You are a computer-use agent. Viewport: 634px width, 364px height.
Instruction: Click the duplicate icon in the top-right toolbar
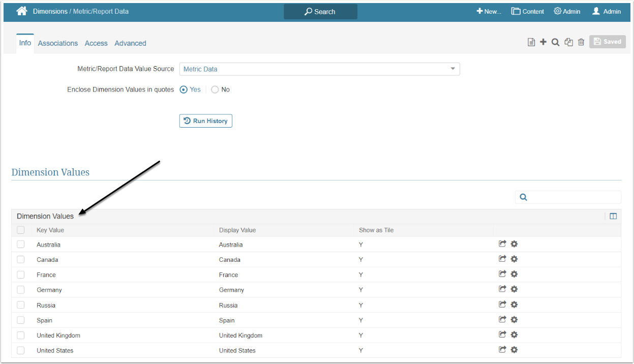pos(568,42)
